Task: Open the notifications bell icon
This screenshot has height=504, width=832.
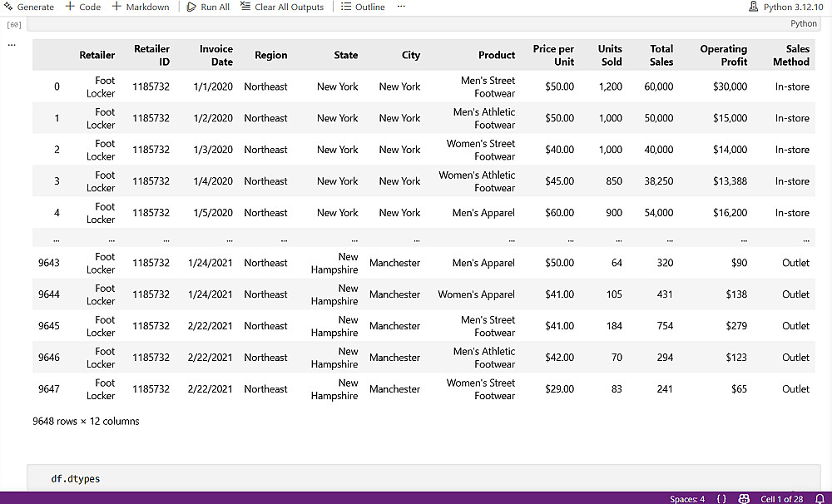Action: pos(820,499)
